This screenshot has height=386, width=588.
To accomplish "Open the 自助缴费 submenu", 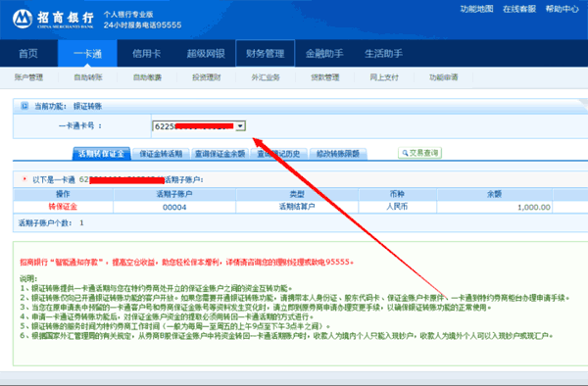I will tap(147, 77).
